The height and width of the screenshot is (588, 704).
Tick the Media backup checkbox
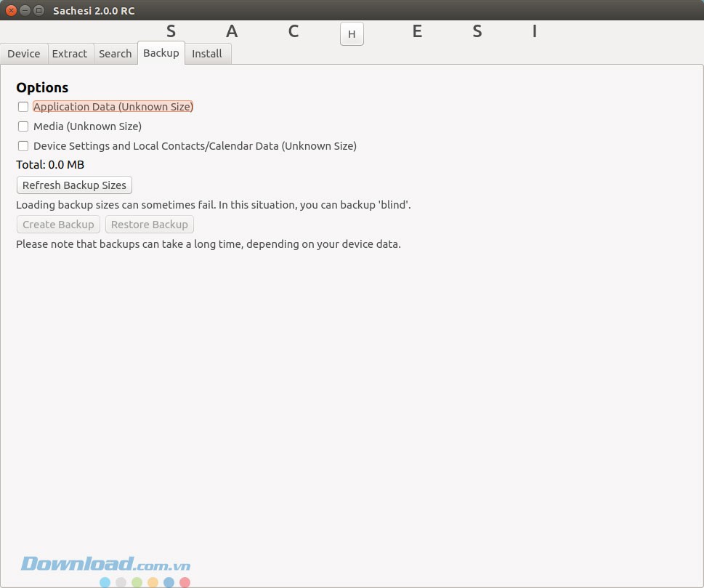(23, 126)
